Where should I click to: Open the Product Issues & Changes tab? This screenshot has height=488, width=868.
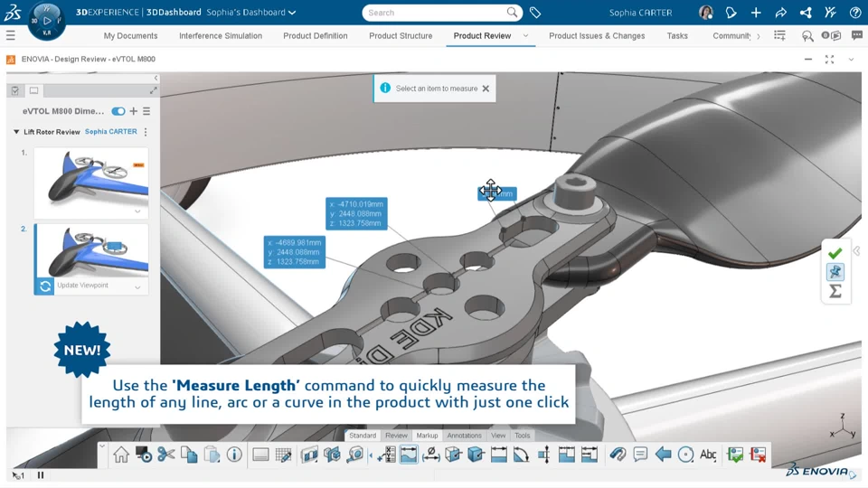point(597,35)
